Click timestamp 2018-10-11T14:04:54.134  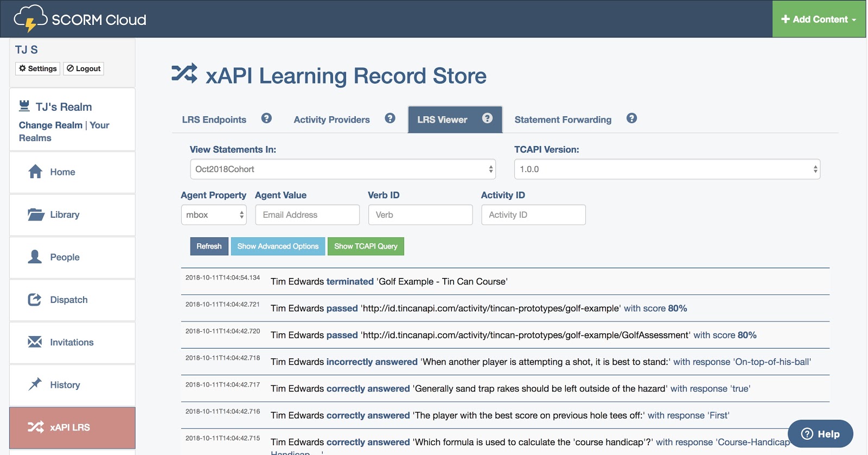(x=222, y=277)
